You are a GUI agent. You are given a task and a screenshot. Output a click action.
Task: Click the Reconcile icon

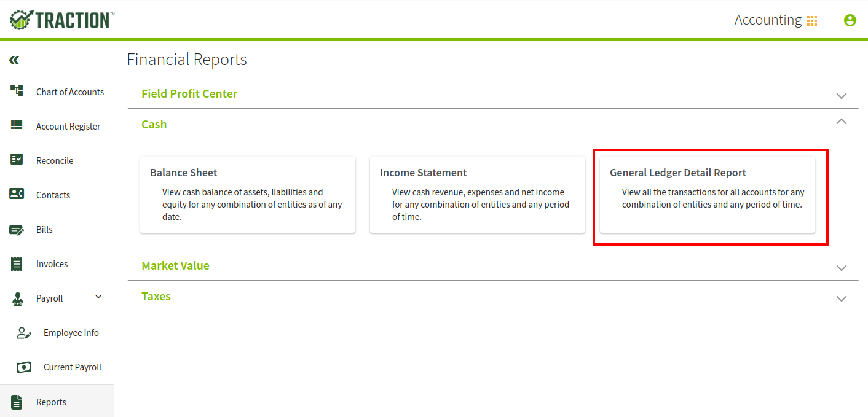click(17, 160)
